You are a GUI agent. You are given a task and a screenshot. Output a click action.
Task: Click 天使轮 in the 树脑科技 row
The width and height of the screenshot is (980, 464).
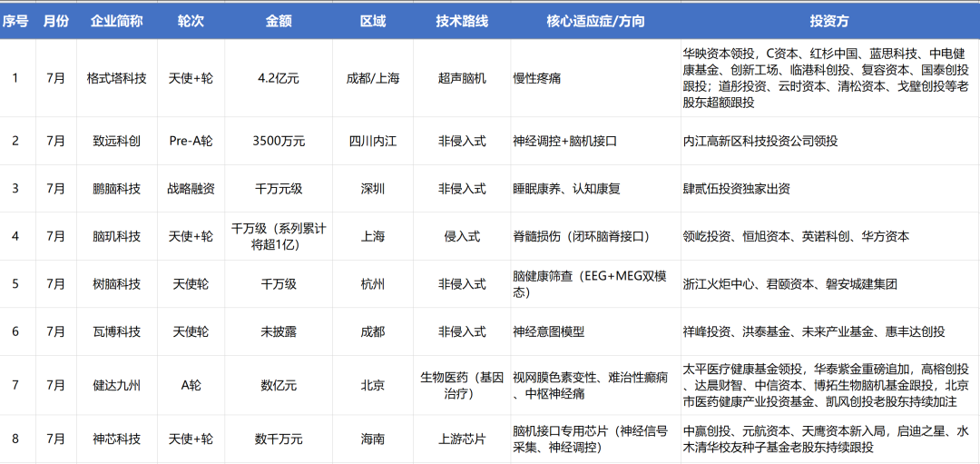tap(191, 284)
